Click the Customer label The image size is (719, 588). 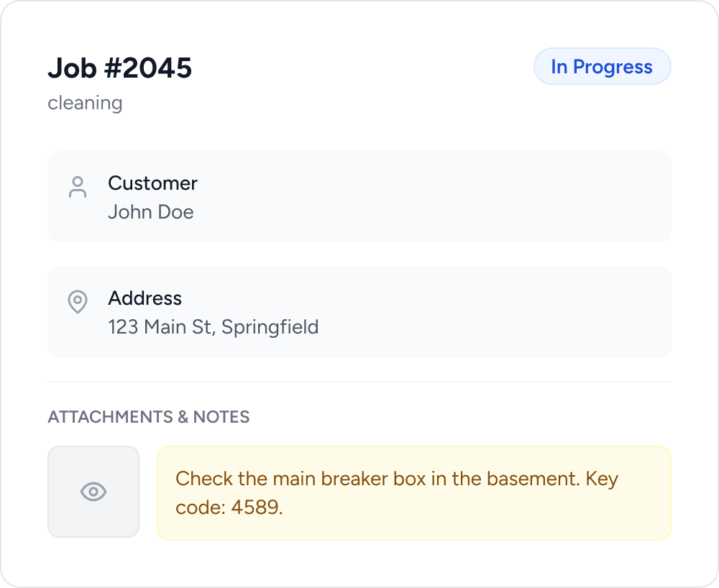pos(152,183)
